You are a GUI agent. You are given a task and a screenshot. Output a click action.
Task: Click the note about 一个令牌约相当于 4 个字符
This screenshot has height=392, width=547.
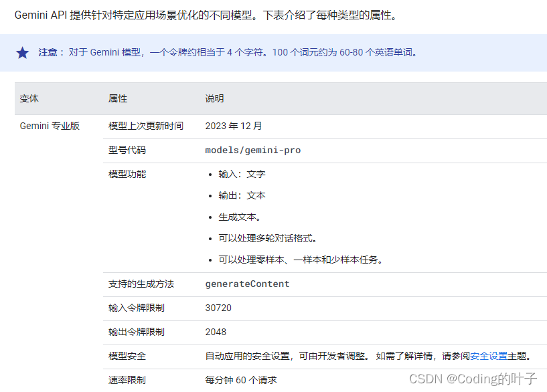243,53
